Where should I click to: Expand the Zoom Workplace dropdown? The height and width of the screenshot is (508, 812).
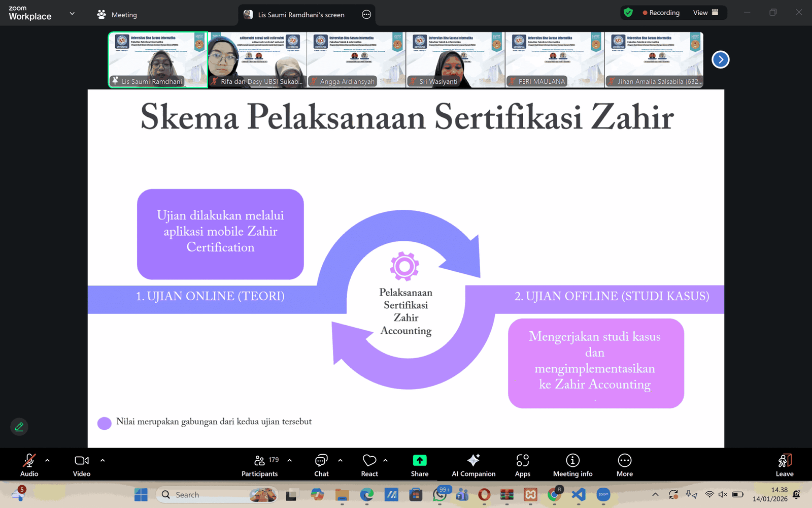pyautogui.click(x=72, y=14)
